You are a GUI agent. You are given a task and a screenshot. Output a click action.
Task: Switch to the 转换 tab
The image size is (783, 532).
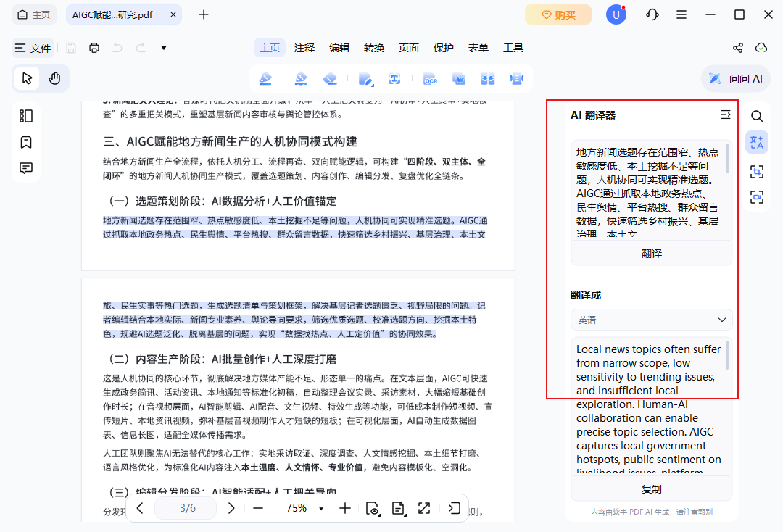[374, 48]
